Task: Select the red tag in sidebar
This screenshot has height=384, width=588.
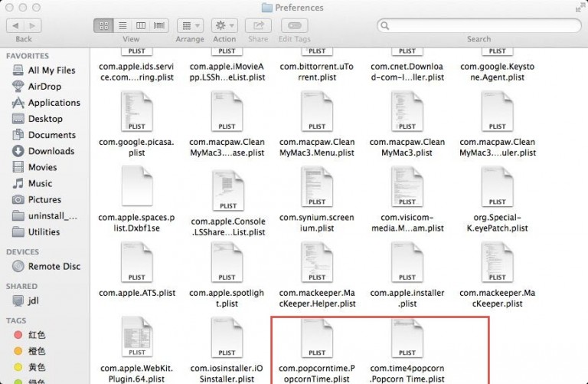Action: 36,336
